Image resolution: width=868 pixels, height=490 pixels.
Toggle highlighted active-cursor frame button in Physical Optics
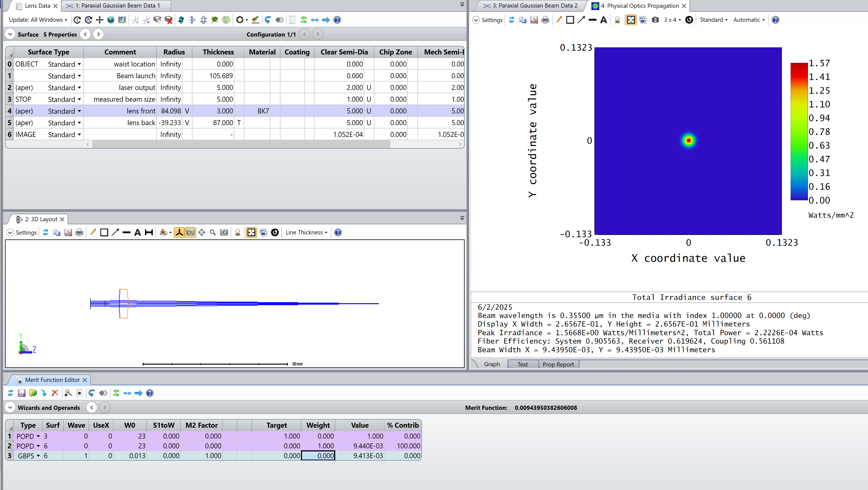point(631,20)
